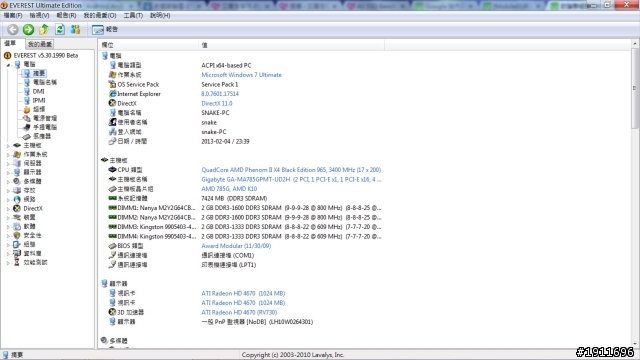The width and height of the screenshot is (640, 360).
Task: Click the 資料庫 database icon in tree
Action: (17, 253)
